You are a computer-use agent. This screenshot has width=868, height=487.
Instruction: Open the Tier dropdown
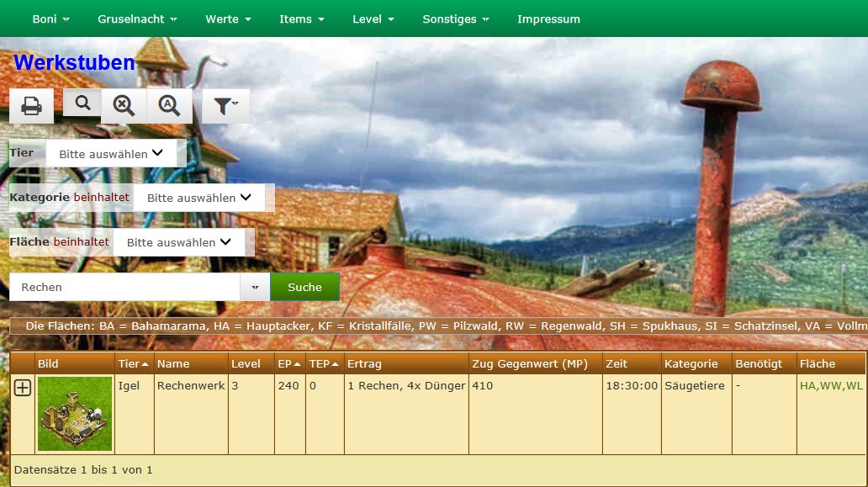111,153
